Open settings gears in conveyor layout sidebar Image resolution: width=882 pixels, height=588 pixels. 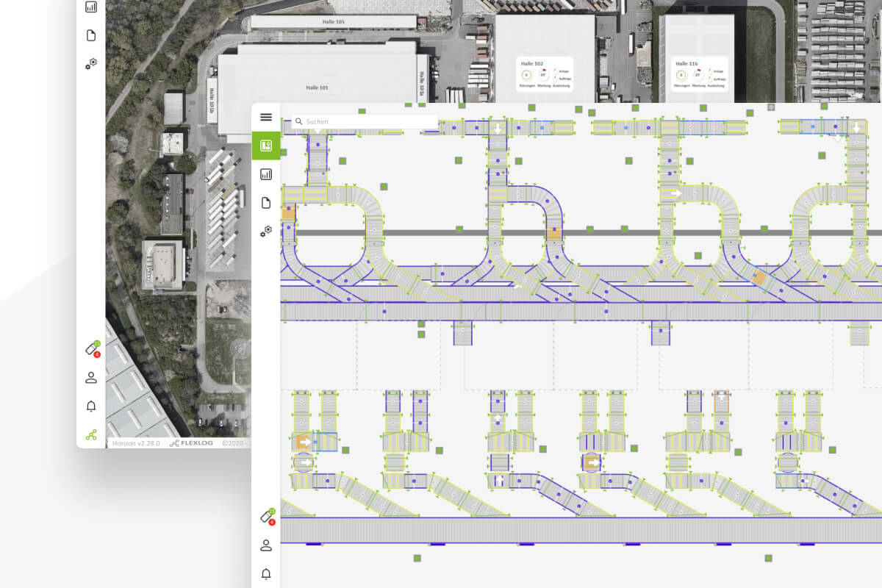click(x=266, y=232)
